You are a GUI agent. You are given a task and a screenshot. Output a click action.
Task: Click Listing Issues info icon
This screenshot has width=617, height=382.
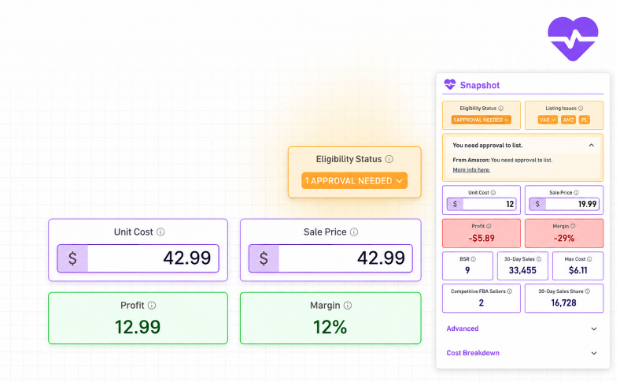click(x=580, y=108)
